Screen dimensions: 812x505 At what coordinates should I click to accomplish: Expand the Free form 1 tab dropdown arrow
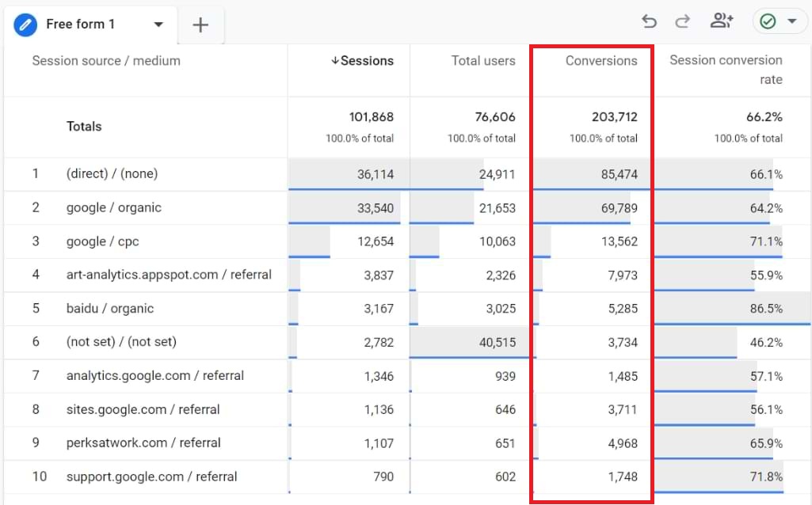coord(158,25)
